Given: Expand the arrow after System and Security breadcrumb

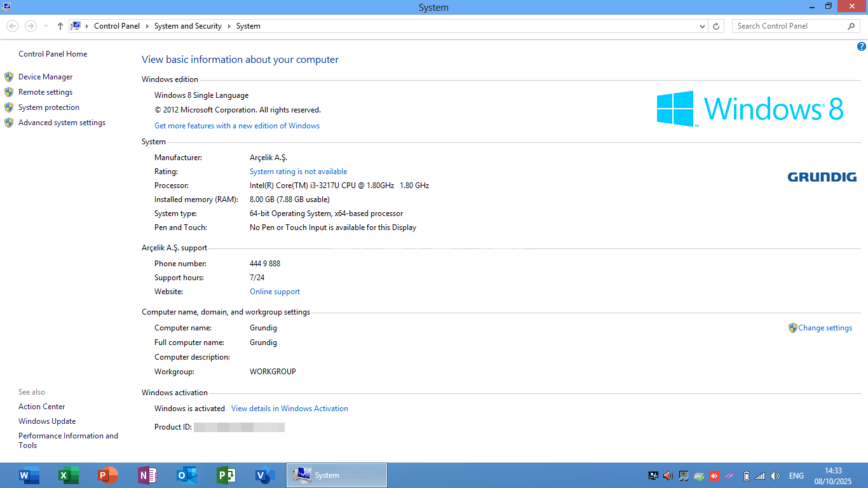Looking at the screenshot, I should [x=229, y=26].
